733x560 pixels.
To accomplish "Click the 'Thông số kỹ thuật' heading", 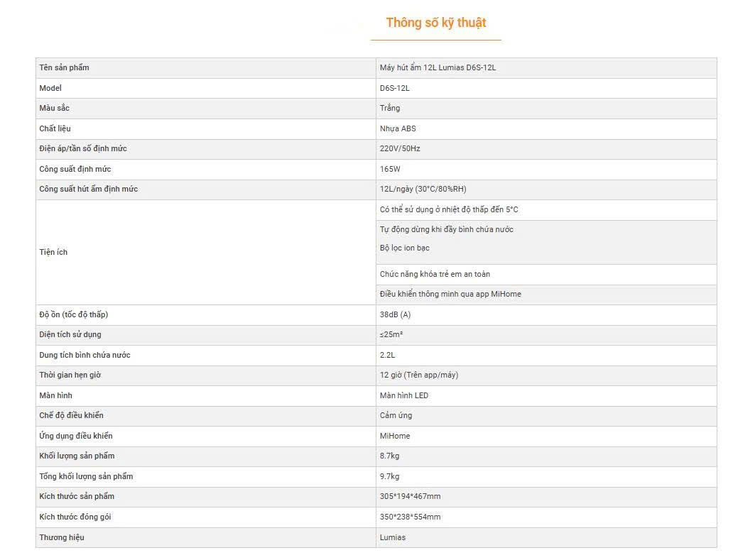I will (435, 23).
